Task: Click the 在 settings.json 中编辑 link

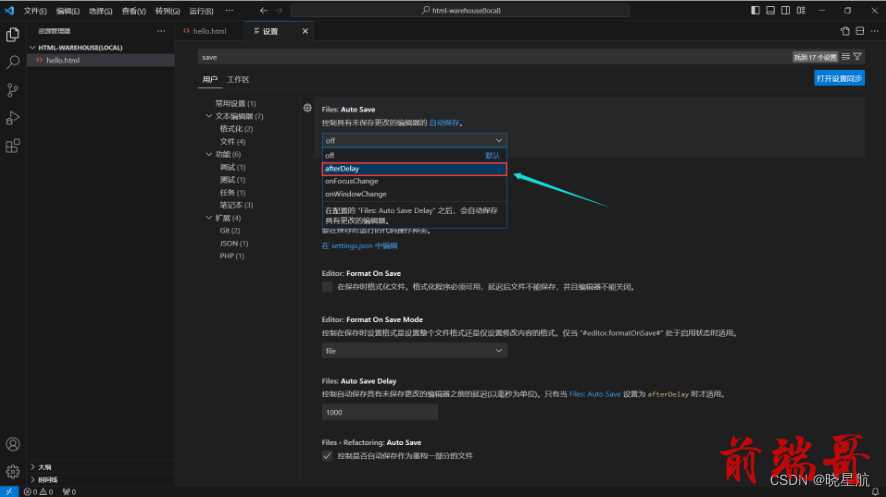Action: [x=359, y=246]
